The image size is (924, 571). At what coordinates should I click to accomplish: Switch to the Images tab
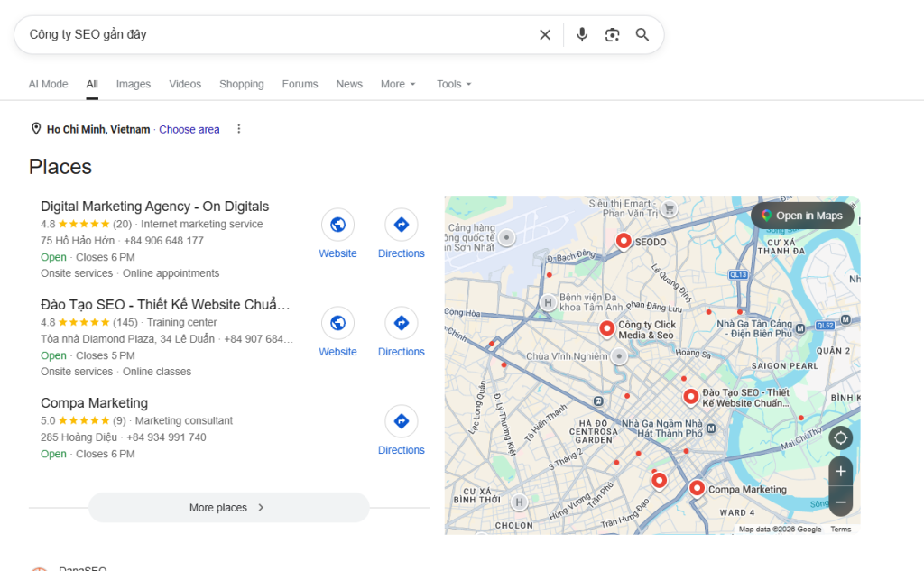point(134,84)
